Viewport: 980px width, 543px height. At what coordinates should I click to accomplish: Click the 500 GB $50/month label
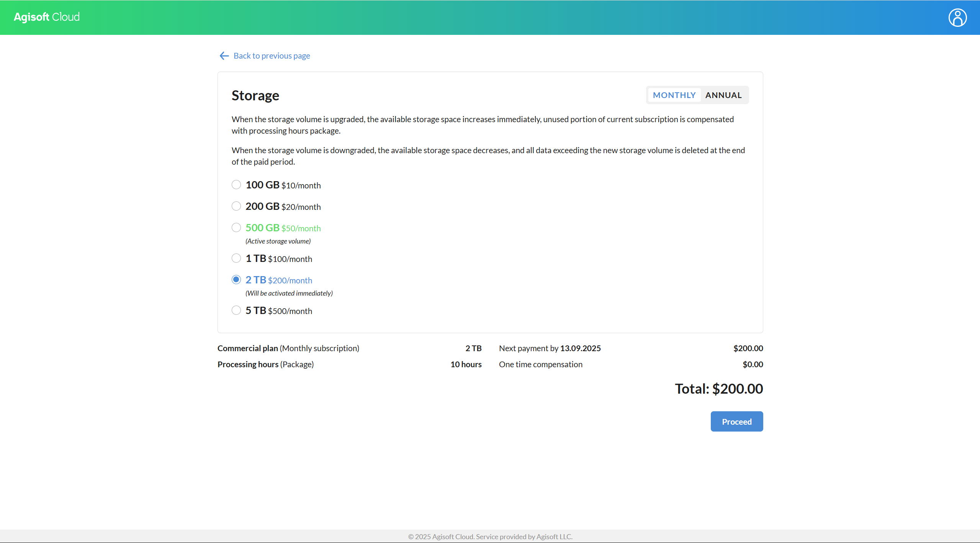click(x=283, y=228)
